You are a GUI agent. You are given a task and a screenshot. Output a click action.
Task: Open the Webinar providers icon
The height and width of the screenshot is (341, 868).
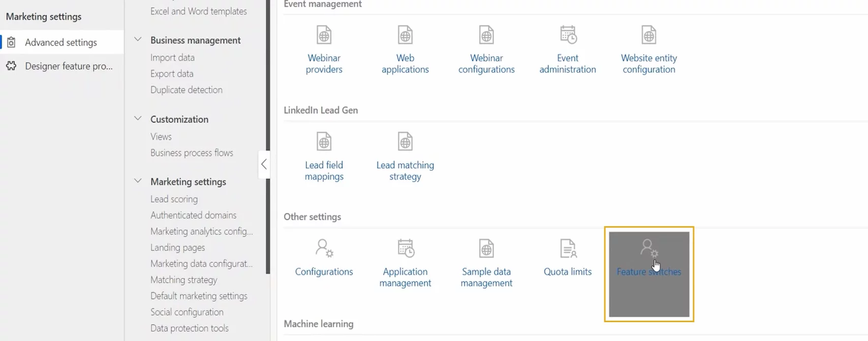coord(324,35)
